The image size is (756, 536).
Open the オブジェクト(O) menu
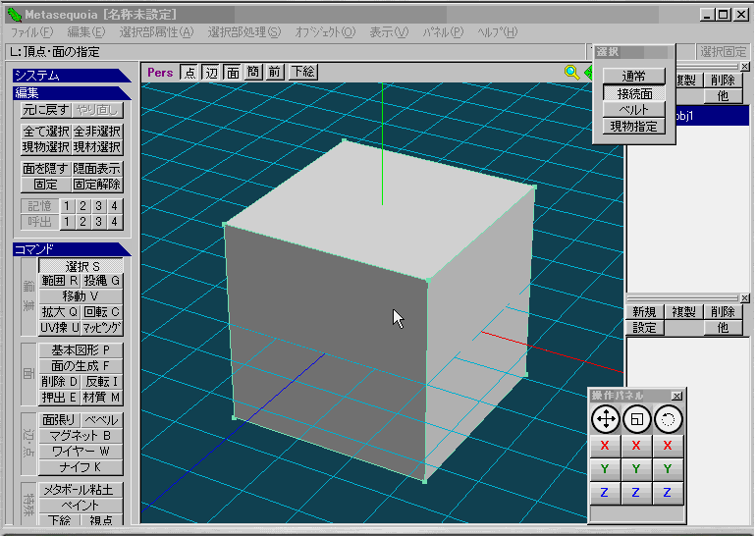click(x=325, y=32)
